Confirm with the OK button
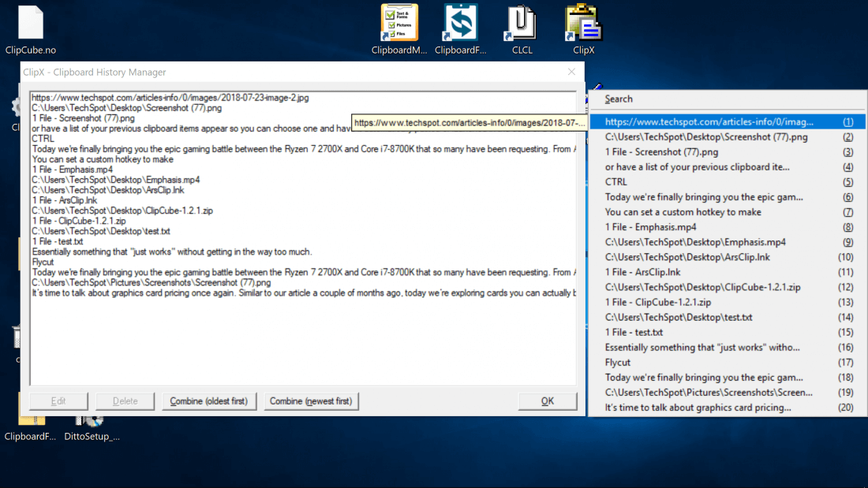 (x=548, y=401)
